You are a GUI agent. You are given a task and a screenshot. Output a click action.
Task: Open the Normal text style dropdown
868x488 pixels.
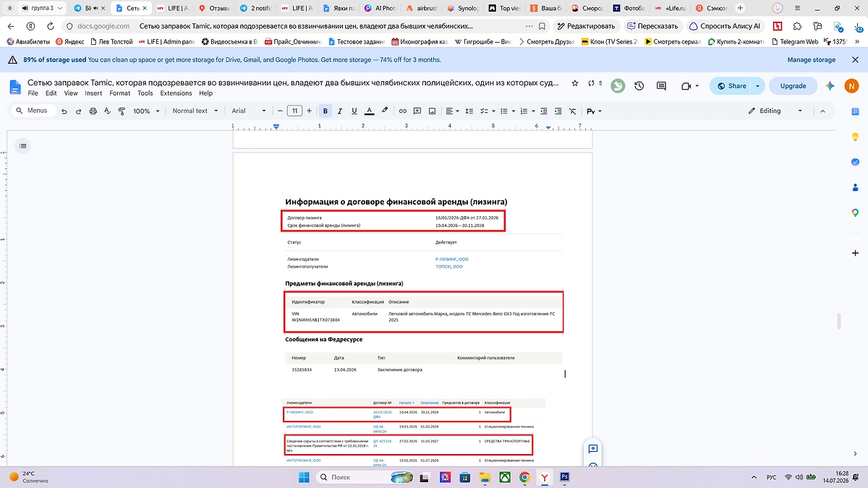click(195, 111)
